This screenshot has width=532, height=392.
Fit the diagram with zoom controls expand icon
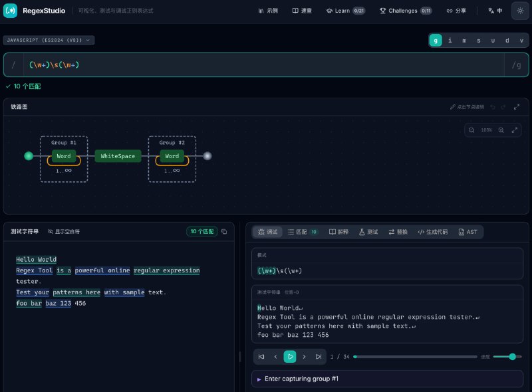click(514, 130)
